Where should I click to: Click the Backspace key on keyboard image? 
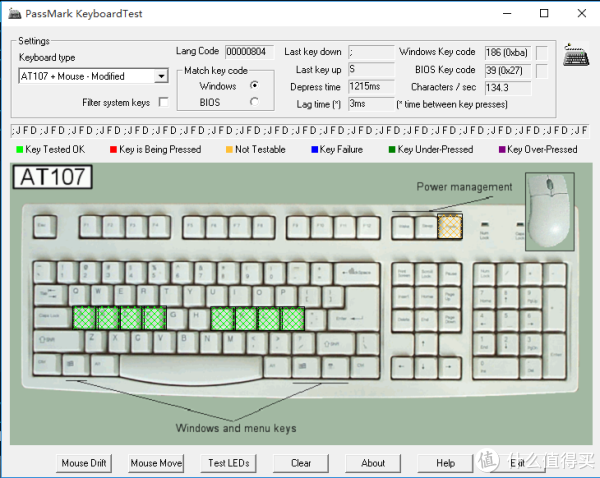[357, 272]
